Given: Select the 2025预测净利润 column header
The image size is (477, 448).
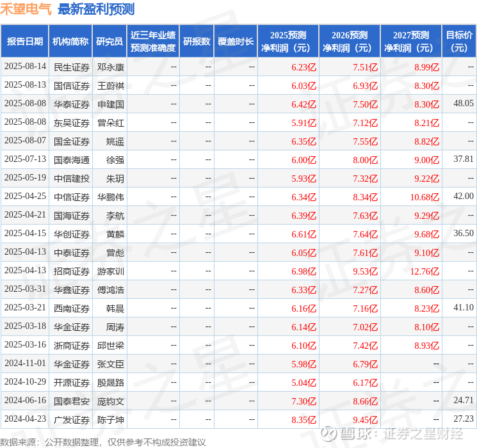Looking at the screenshot, I should point(288,42).
